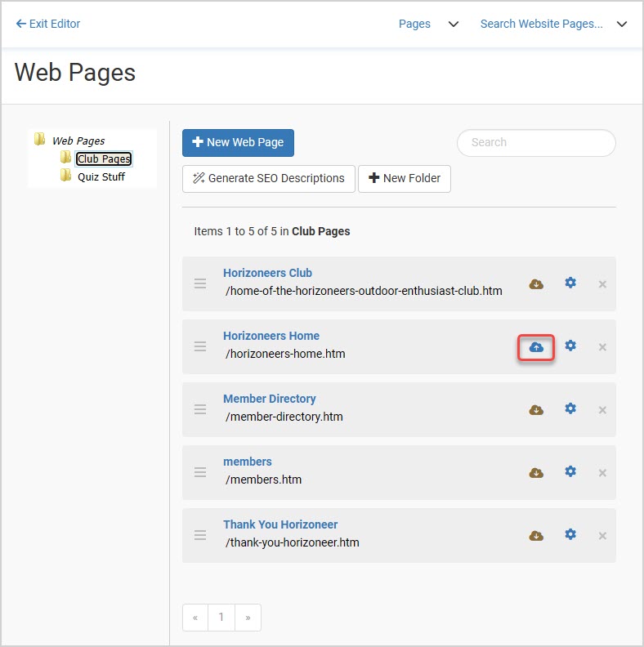Delete the members page with X icon

coord(602,473)
